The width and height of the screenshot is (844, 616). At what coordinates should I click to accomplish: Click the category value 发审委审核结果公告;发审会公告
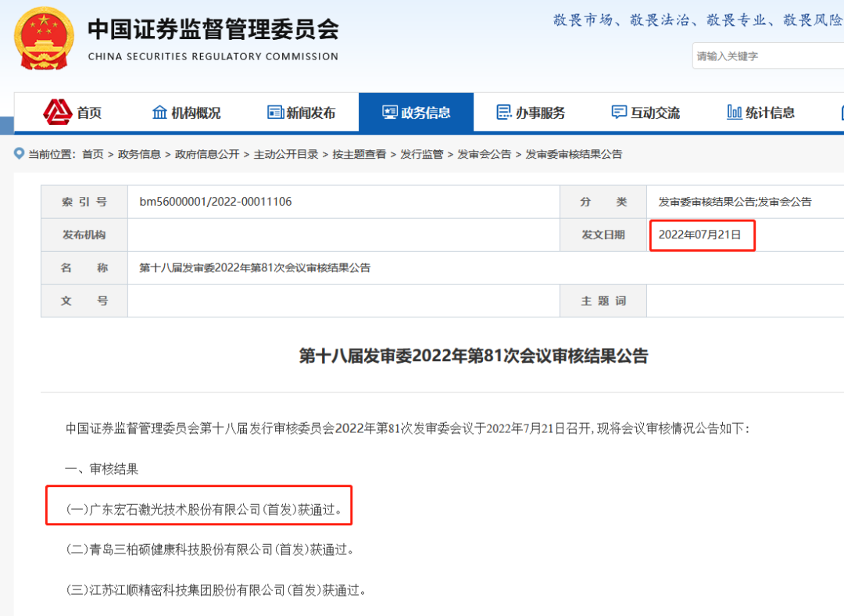pyautogui.click(x=735, y=202)
